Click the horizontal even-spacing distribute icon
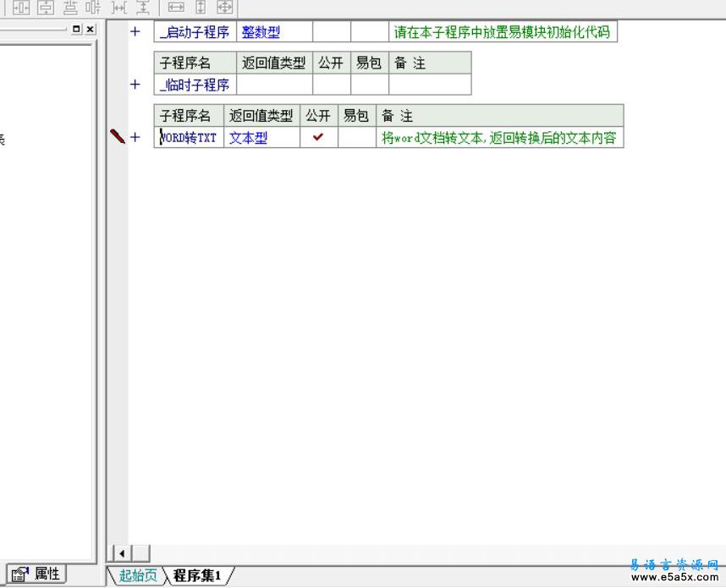 [94, 8]
